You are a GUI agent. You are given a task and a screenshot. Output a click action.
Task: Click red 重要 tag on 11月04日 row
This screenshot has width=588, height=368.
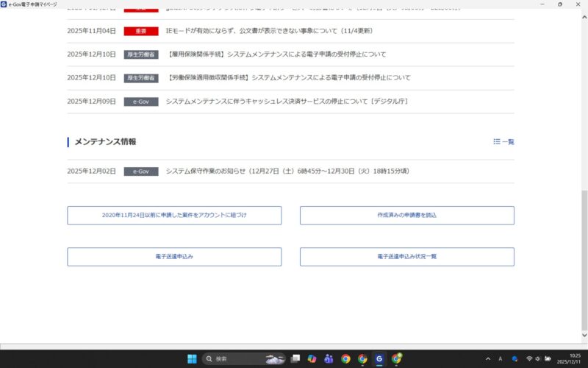(141, 31)
